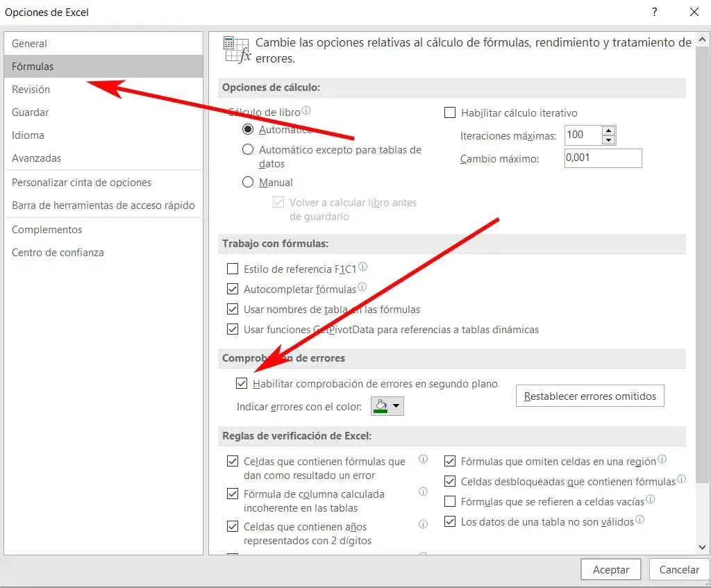Viewport: 711px width, 588px height.
Task: Select Automático except for data tables radio
Action: click(x=248, y=150)
